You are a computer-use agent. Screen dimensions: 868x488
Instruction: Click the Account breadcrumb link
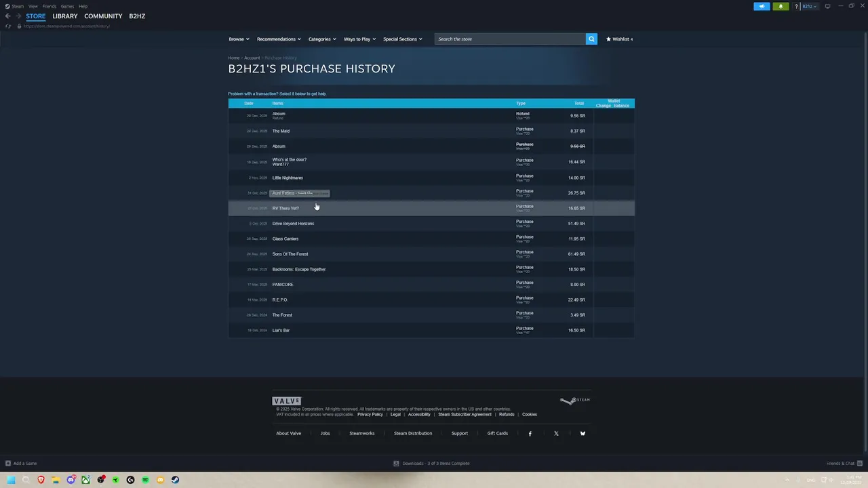point(252,58)
